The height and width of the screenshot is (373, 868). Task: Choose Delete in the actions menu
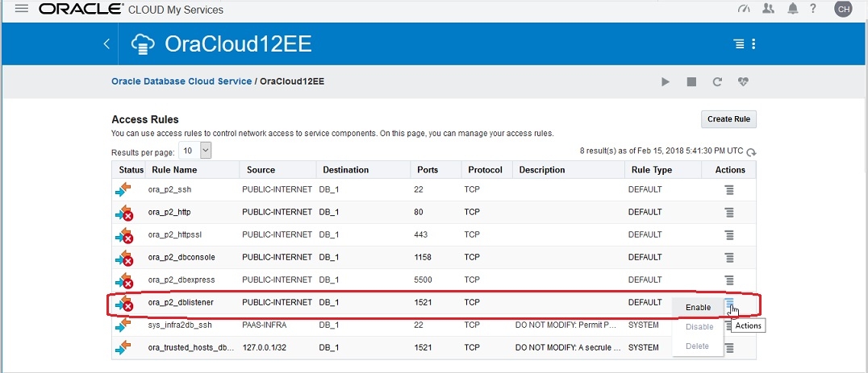click(698, 346)
